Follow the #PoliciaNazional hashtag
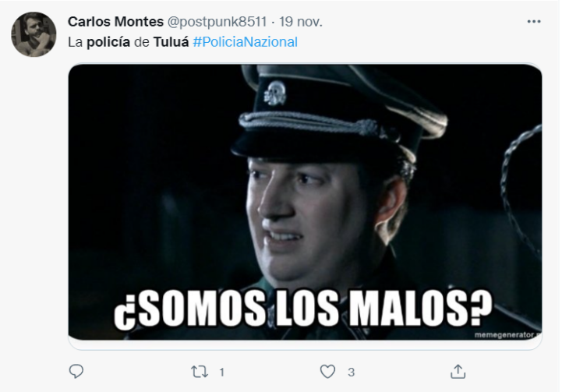This screenshot has height=392, width=569. tap(246, 42)
